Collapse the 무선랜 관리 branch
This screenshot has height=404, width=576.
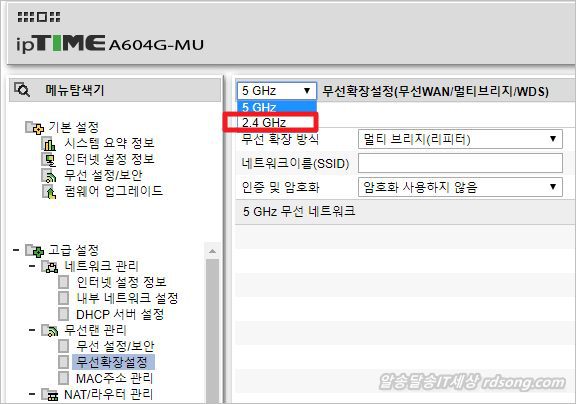32,330
